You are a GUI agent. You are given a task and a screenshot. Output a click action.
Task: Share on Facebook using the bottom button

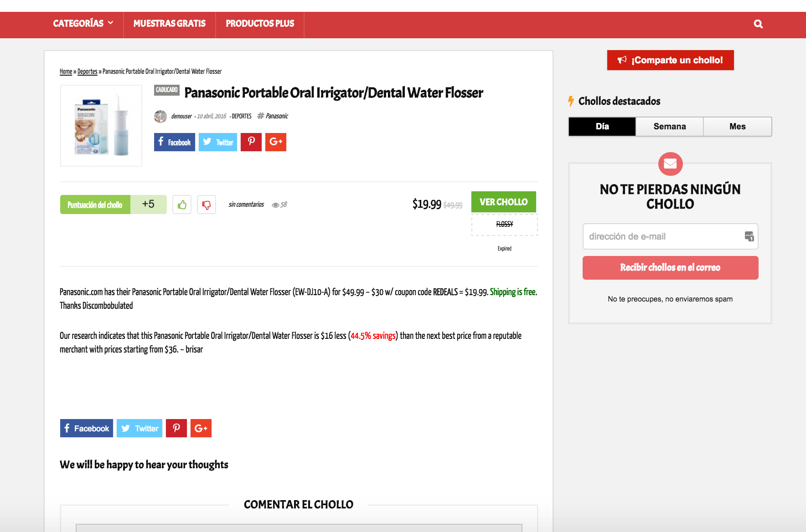[x=87, y=428]
